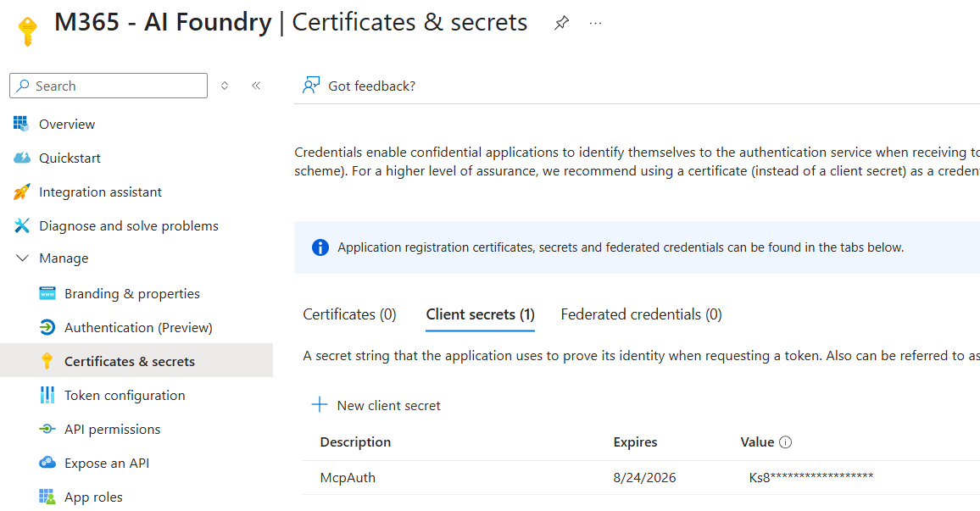Add a New client secret
Viewport: 980px width, 511px height.
(x=377, y=405)
